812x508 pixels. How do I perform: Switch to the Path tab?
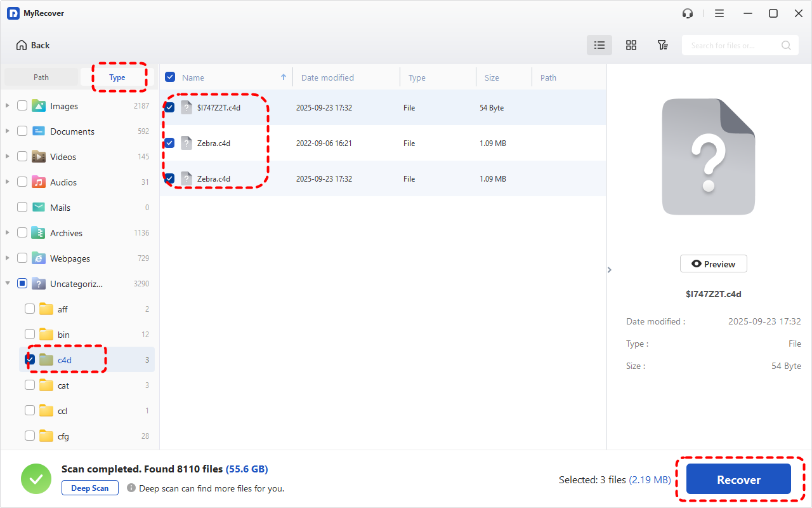(41, 77)
